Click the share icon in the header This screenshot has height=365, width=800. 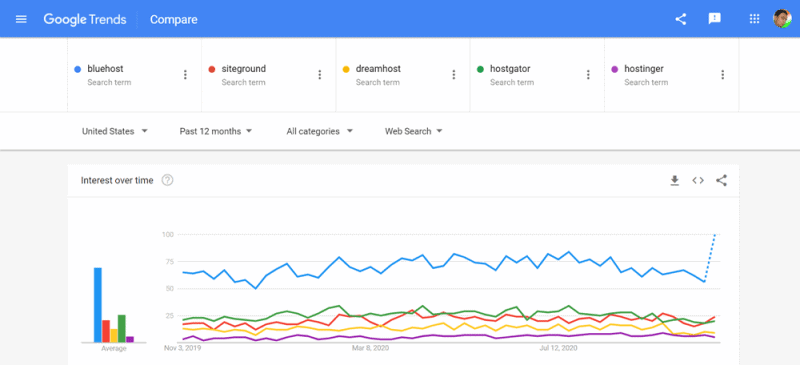tap(681, 19)
